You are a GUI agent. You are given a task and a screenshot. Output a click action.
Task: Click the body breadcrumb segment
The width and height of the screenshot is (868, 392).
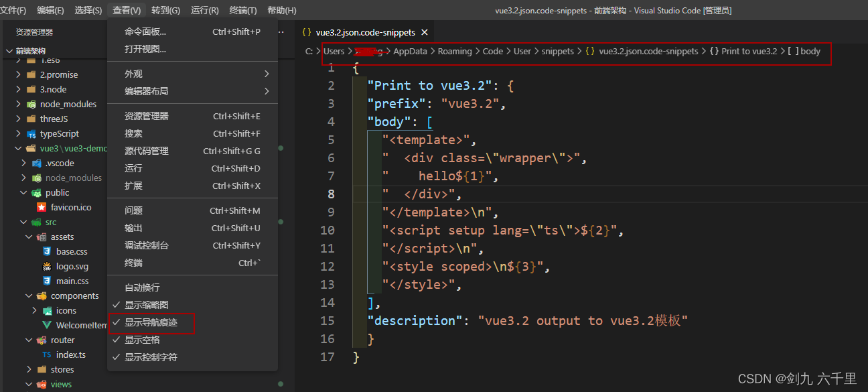(810, 51)
